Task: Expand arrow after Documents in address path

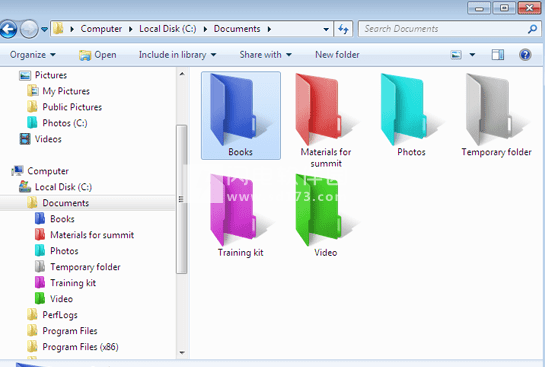Action: pos(269,29)
